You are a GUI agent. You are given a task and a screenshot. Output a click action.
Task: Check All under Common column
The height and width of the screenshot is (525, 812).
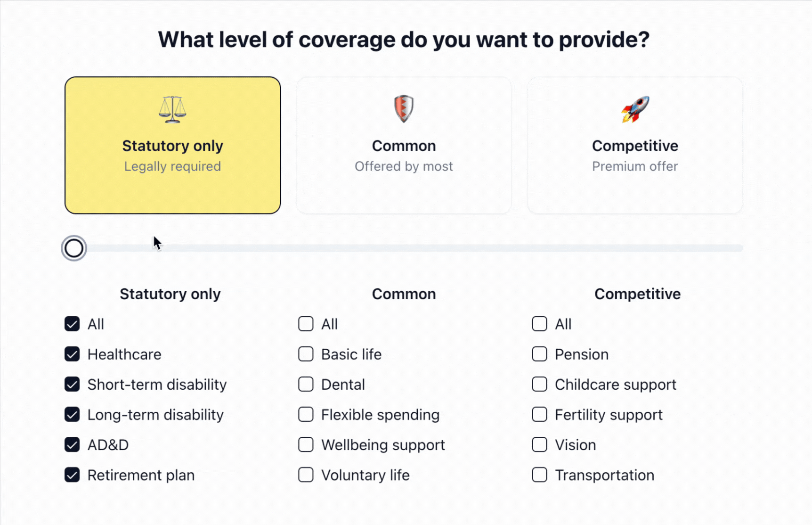coord(306,324)
